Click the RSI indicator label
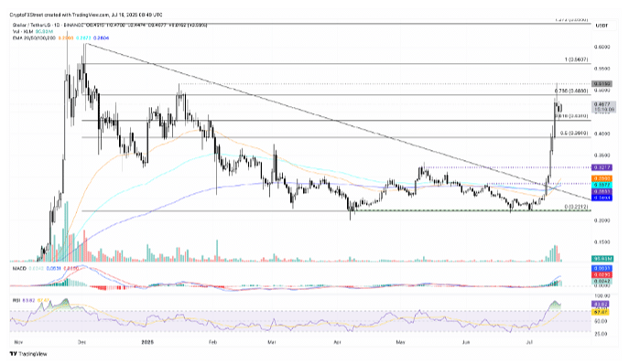Image resolution: width=629 pixels, height=364 pixels. tap(16, 299)
